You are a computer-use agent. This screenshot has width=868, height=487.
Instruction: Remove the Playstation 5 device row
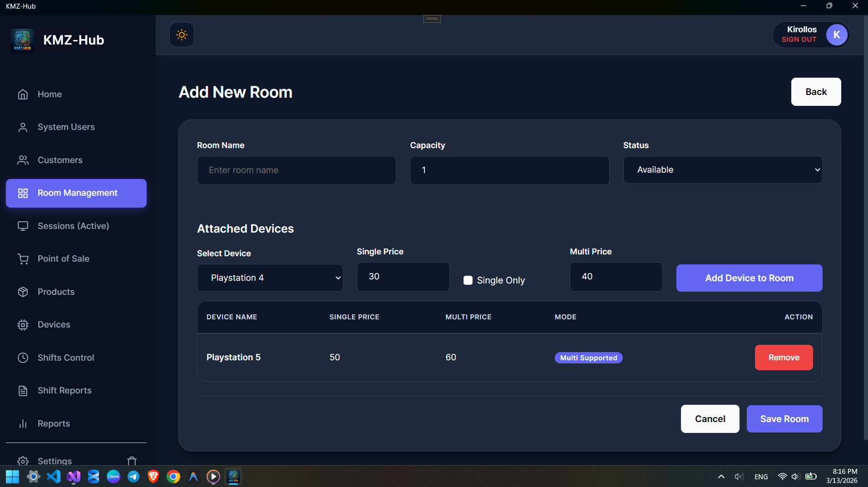784,358
